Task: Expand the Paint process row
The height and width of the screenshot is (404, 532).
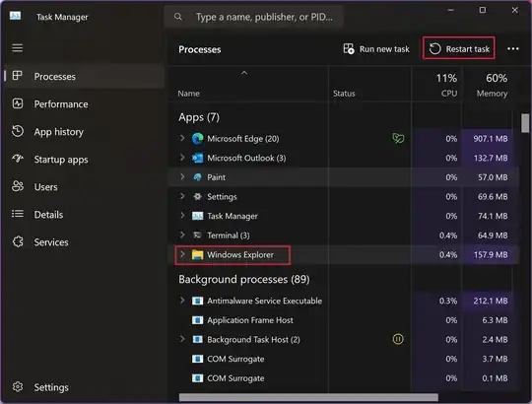Action: (182, 176)
